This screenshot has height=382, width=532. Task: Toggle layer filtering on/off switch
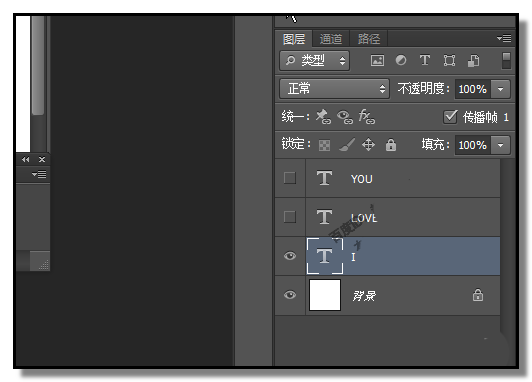(x=506, y=61)
